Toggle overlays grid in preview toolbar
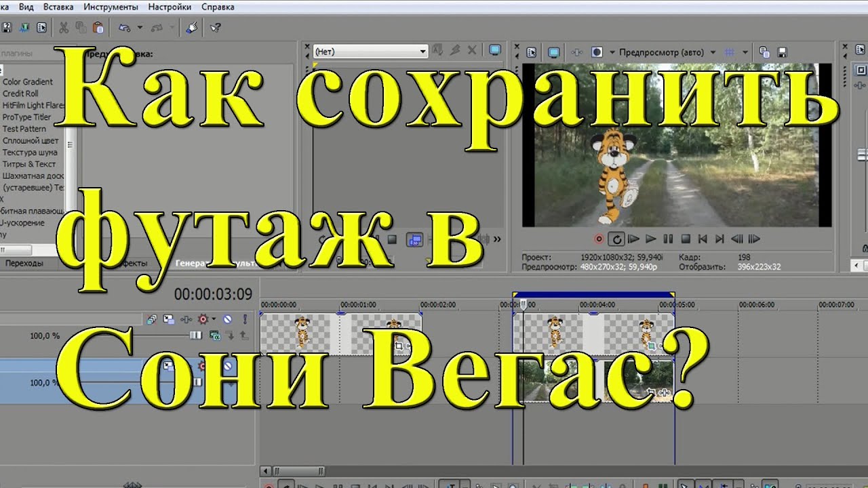 [x=730, y=52]
